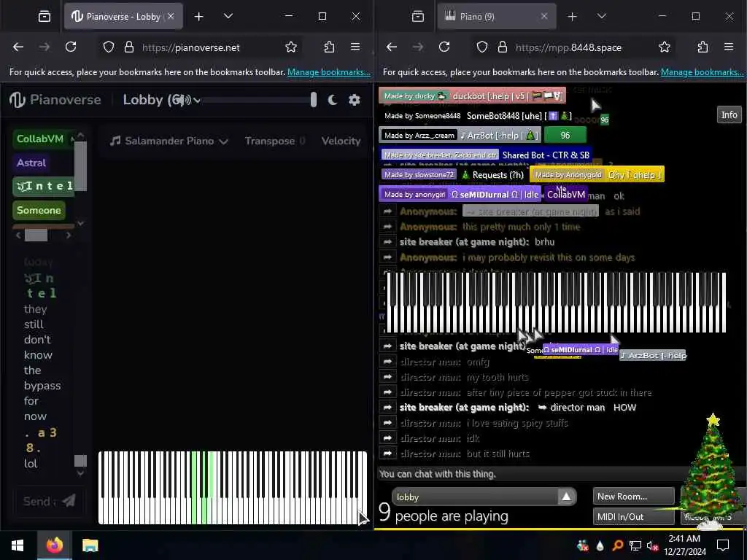Click the Velocity control

pyautogui.click(x=341, y=141)
